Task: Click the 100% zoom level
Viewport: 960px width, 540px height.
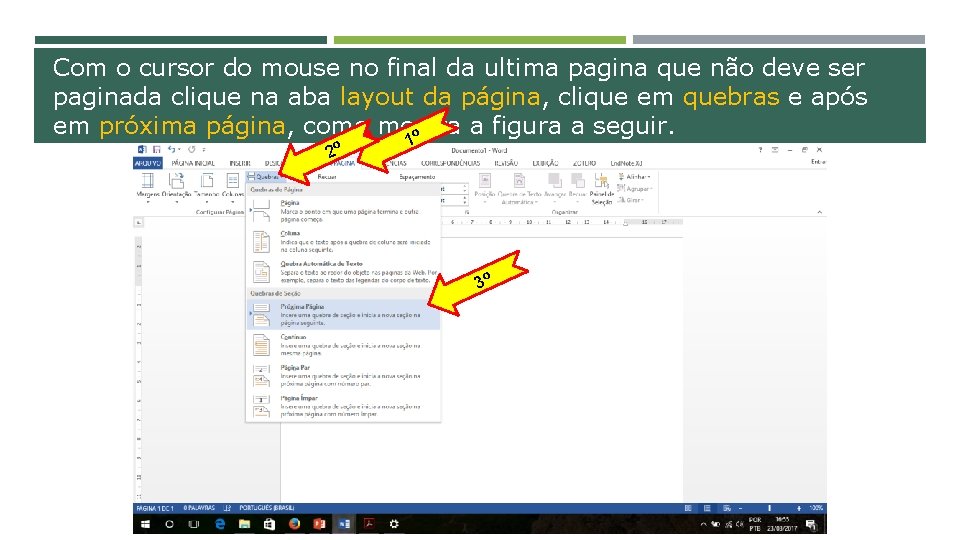Action: 816,508
